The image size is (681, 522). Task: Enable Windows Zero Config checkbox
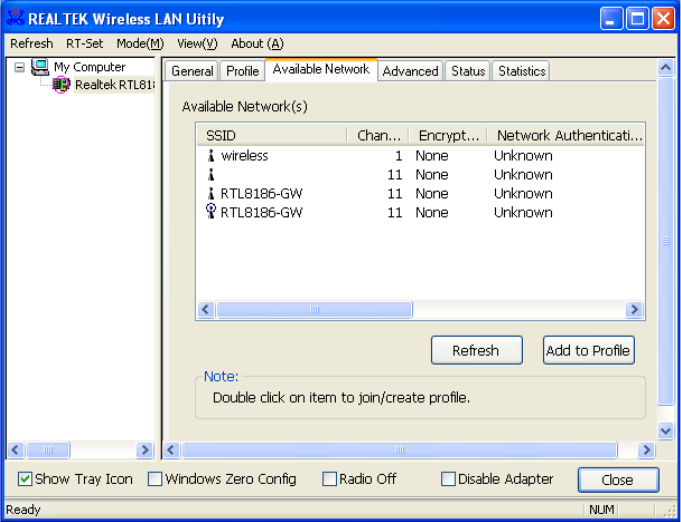click(155, 479)
